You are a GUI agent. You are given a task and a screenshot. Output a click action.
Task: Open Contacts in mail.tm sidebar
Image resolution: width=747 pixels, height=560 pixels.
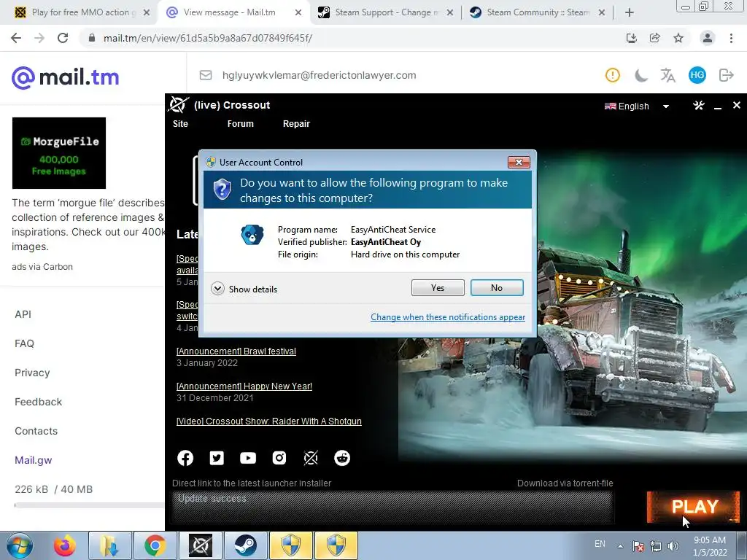[x=36, y=431]
